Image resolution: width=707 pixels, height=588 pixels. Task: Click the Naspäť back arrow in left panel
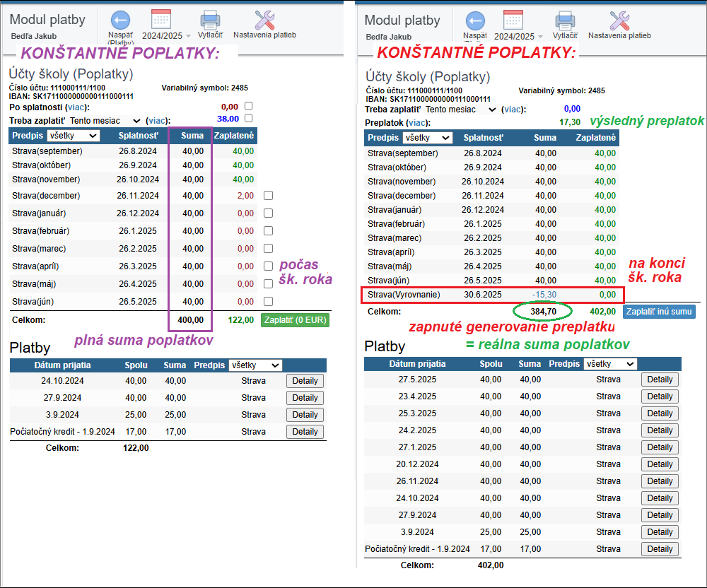[120, 20]
